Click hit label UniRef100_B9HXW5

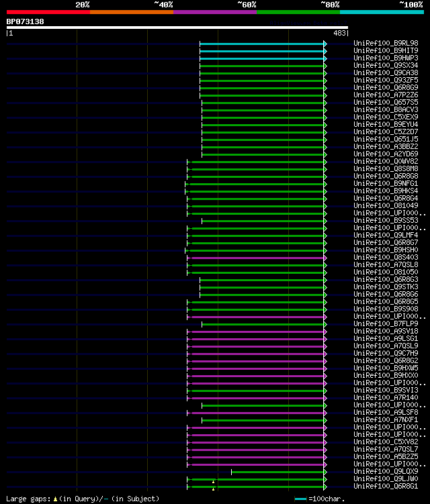[386, 368]
